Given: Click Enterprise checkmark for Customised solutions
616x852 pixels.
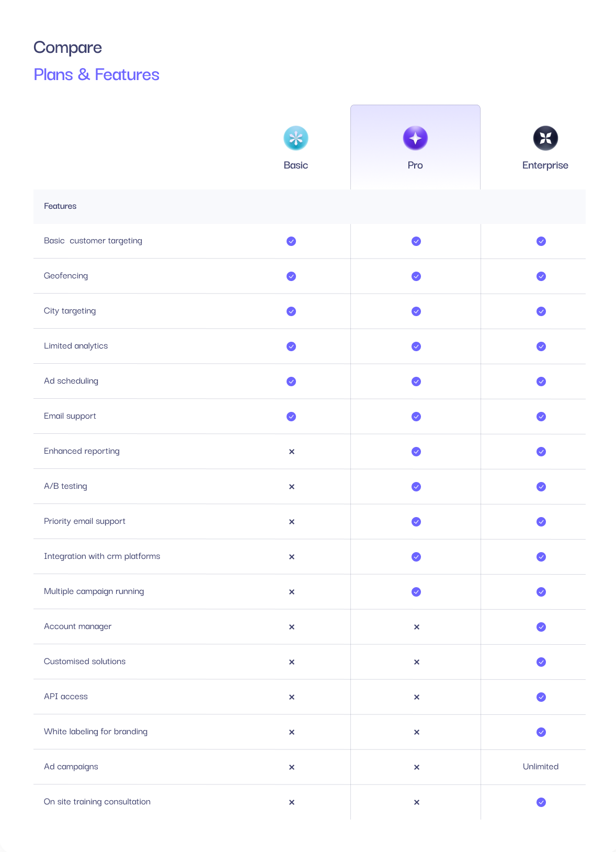Looking at the screenshot, I should [x=541, y=662].
